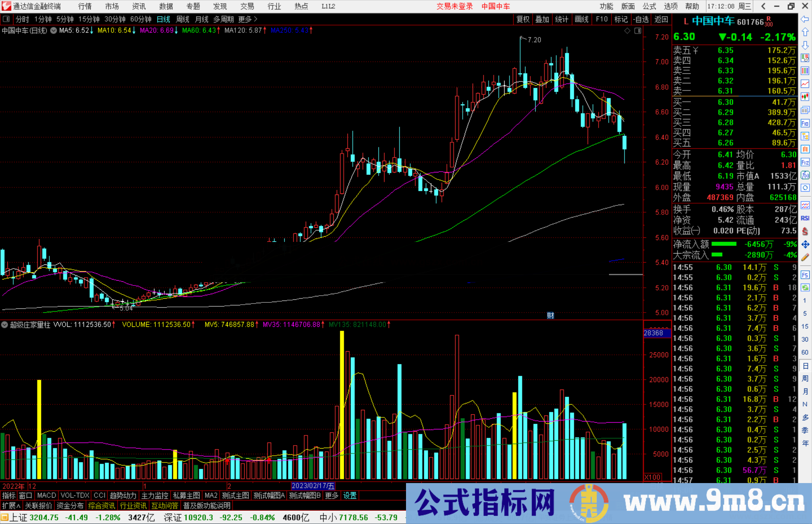Open the candlestick chart icon in sidebar
The height and width of the screenshot is (524, 812).
click(805, 97)
